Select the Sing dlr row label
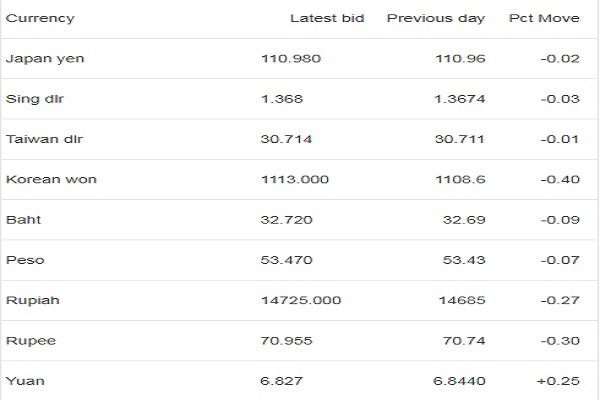This screenshot has height=400, width=600. coord(35,99)
